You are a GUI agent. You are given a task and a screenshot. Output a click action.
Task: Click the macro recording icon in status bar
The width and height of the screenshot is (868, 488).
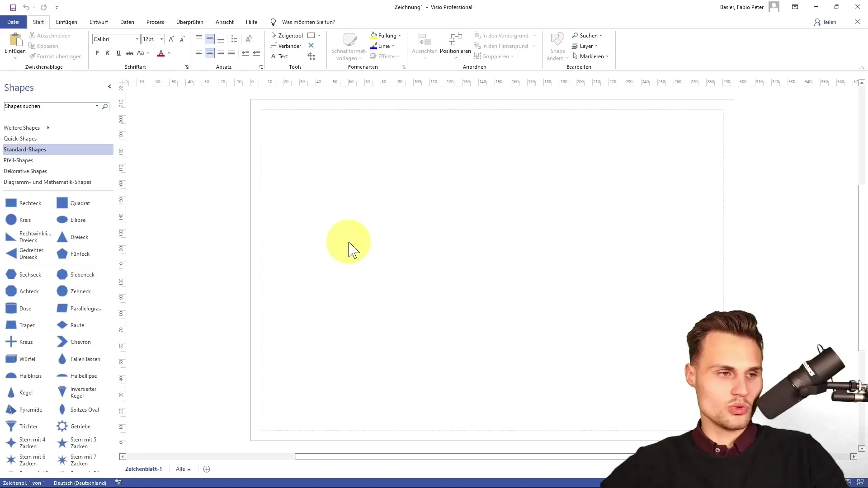pos(118,483)
